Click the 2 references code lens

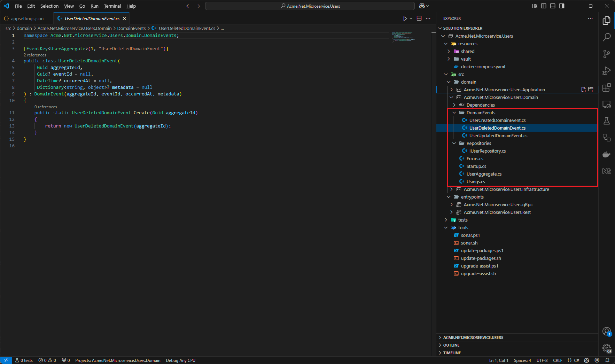pos(35,55)
